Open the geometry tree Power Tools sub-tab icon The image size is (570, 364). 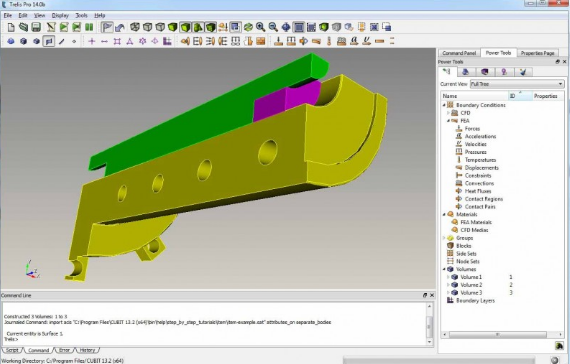pos(447,72)
